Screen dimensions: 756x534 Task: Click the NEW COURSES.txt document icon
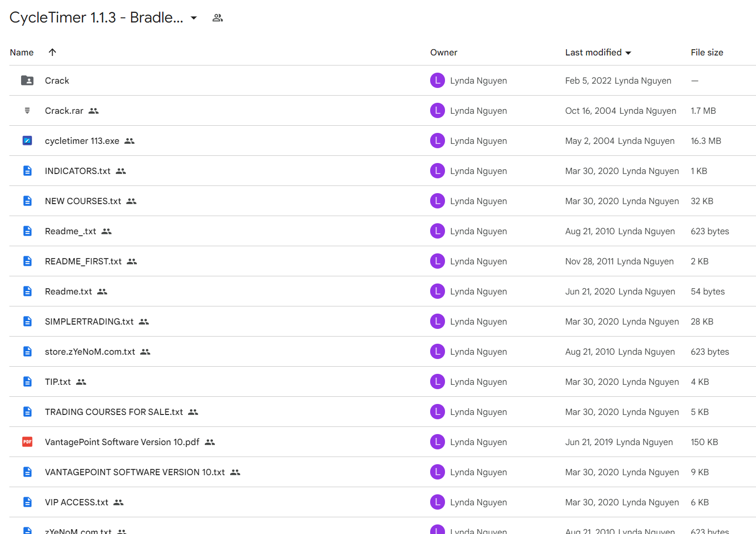27,201
